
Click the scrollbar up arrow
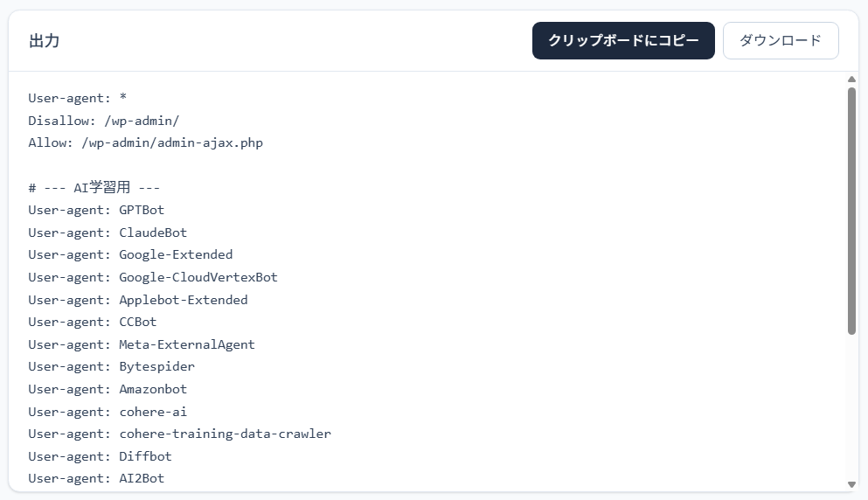point(851,80)
